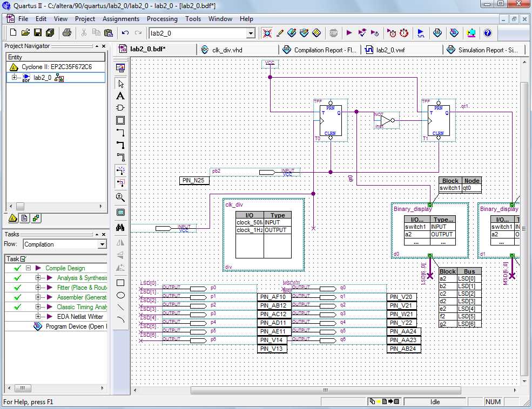
Task: Open Find with the binoculars icon
Action: 120,227
